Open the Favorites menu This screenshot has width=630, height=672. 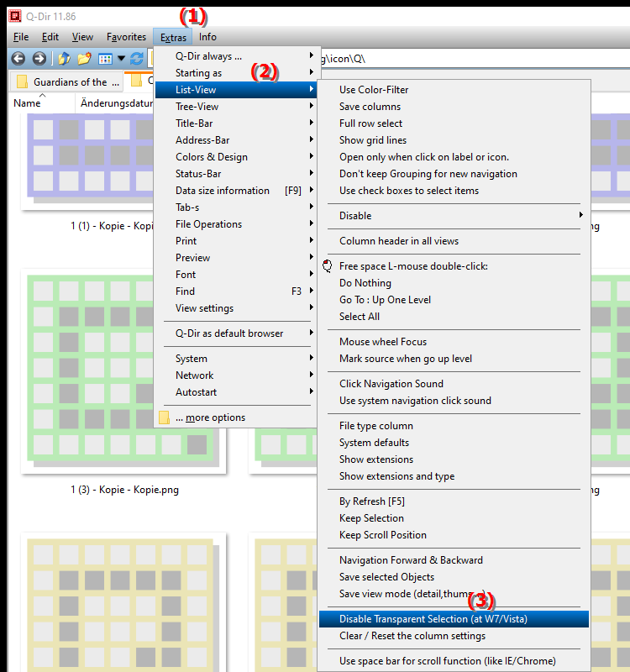click(x=126, y=37)
